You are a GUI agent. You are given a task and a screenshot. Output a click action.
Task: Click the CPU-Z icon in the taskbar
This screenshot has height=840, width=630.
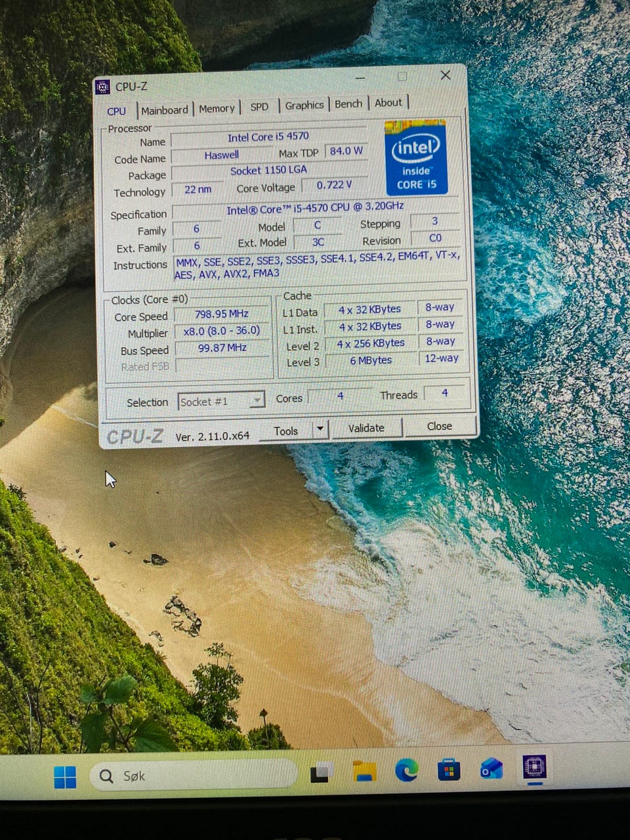click(x=535, y=766)
